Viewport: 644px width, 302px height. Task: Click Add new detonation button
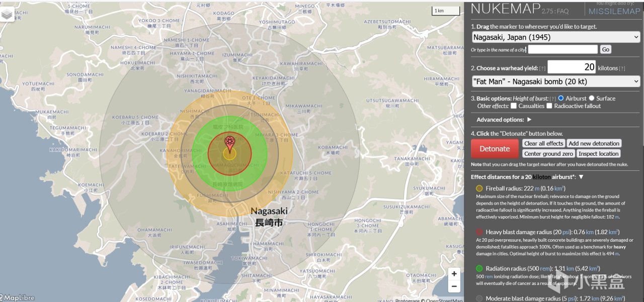(x=594, y=143)
